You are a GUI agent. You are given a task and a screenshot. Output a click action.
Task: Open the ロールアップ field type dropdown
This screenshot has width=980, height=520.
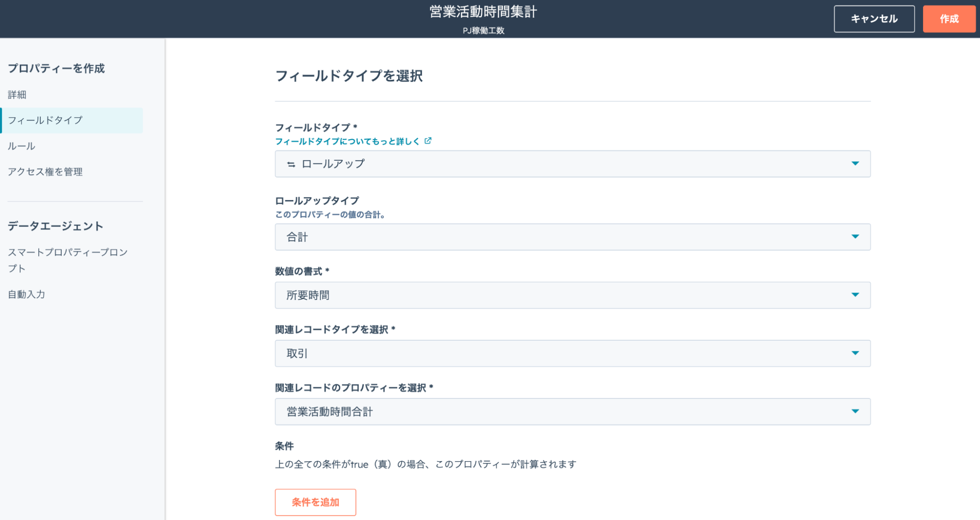pos(573,164)
